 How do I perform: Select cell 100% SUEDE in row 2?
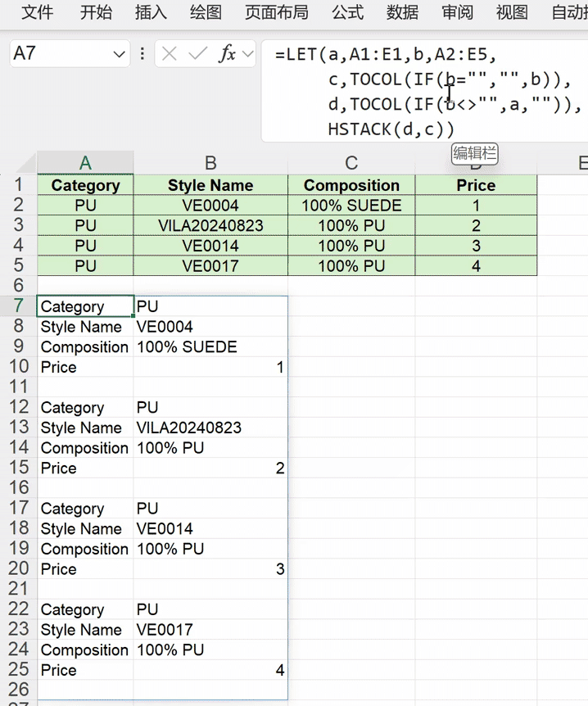point(351,206)
